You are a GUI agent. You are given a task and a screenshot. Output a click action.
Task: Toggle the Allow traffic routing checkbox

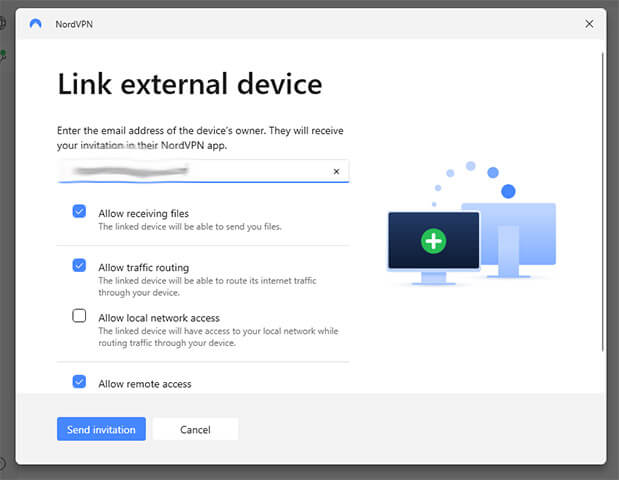[79, 265]
